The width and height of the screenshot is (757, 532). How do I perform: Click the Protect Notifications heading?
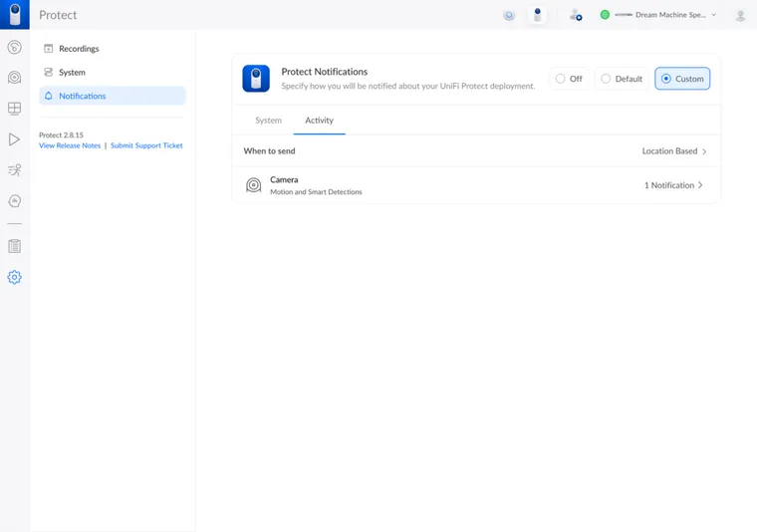pyautogui.click(x=325, y=72)
